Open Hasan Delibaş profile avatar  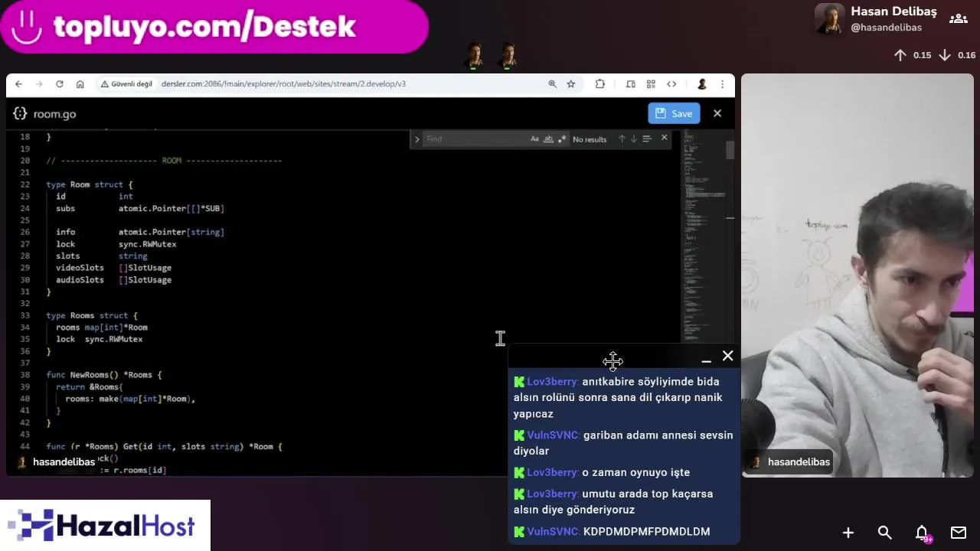pyautogui.click(x=830, y=19)
